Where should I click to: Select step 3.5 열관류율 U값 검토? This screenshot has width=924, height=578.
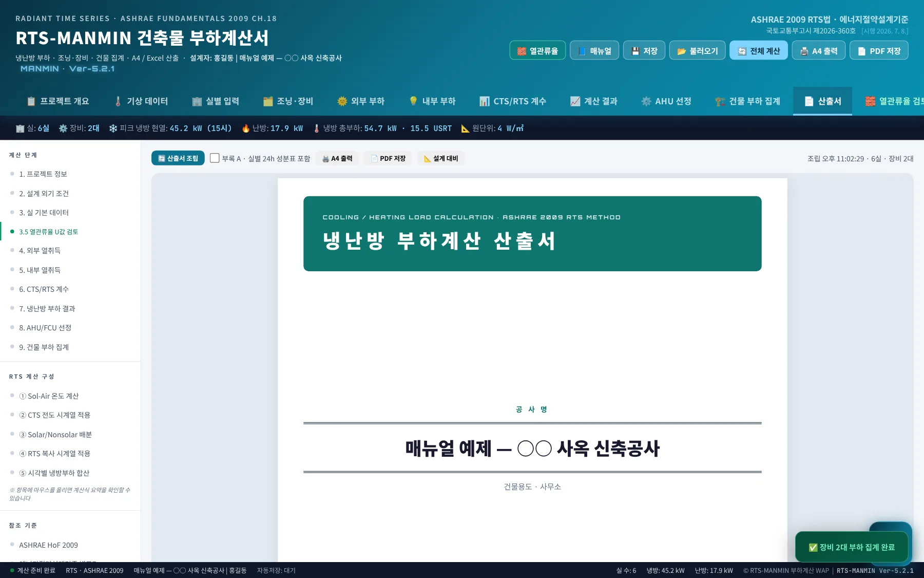point(70,232)
